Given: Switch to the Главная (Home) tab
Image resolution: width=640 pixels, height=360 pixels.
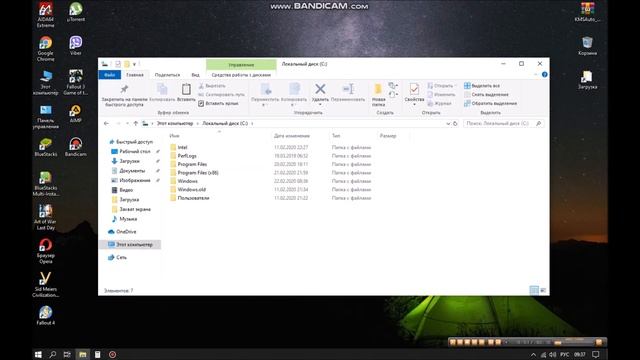Looking at the screenshot, I should tap(135, 75).
